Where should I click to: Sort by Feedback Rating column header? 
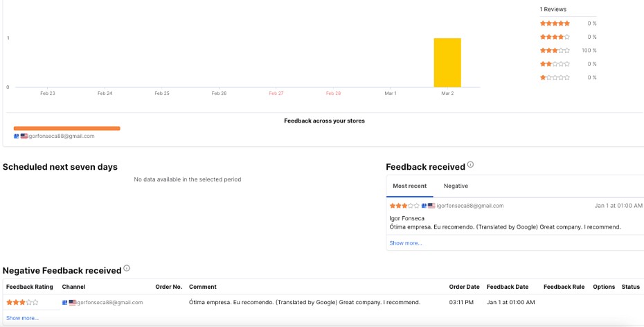point(30,287)
